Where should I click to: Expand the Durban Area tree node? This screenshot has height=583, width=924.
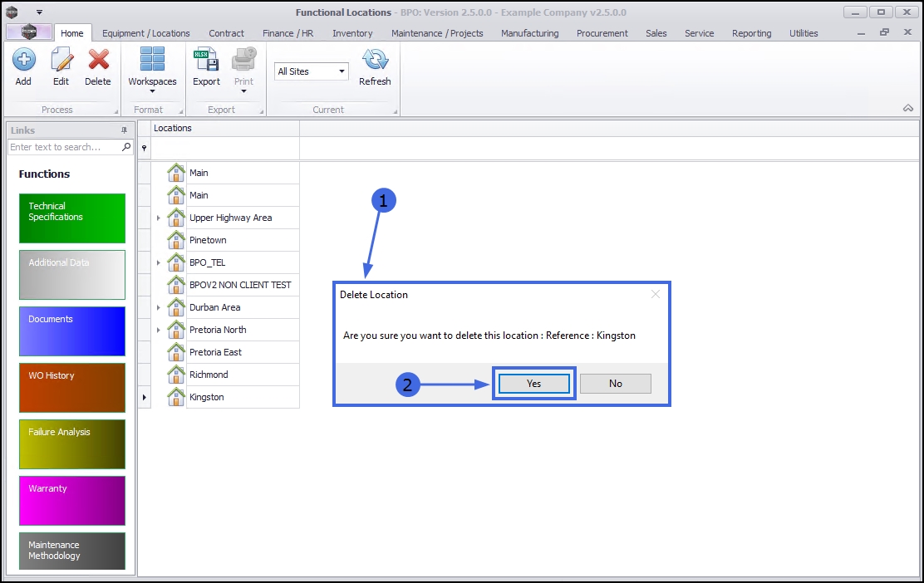click(158, 307)
